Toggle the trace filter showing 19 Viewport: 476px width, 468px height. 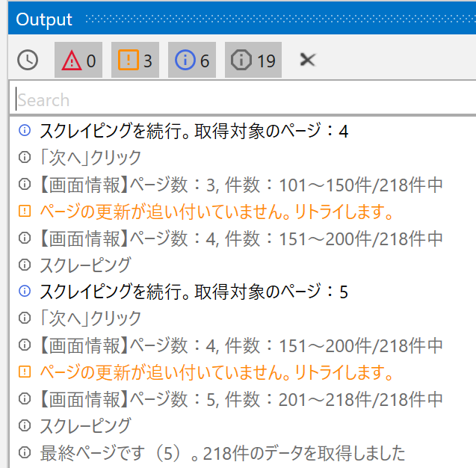[253, 60]
